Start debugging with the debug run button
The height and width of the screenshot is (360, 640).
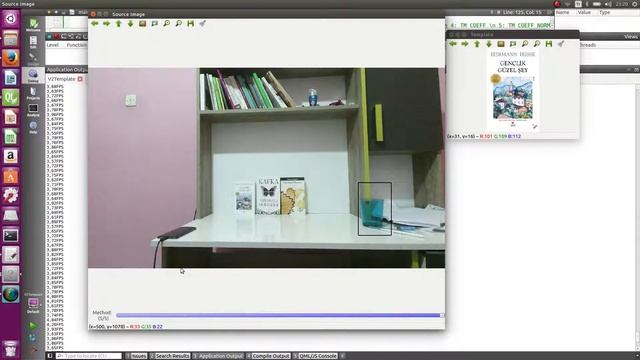[33, 338]
